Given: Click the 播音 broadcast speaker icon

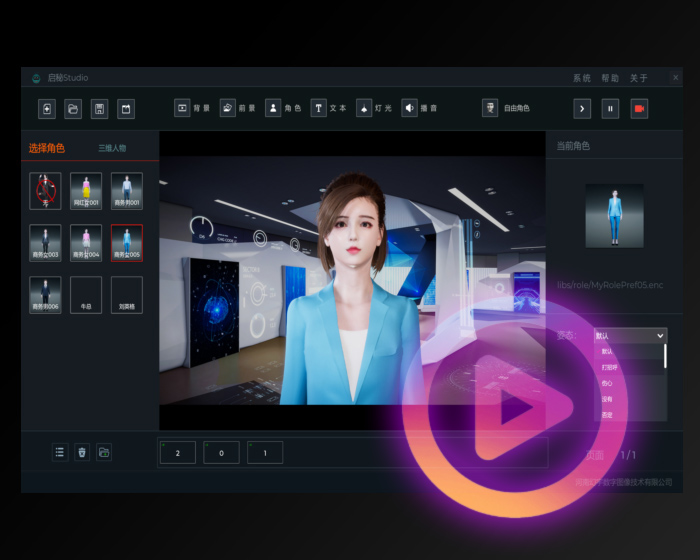Looking at the screenshot, I should (x=410, y=108).
